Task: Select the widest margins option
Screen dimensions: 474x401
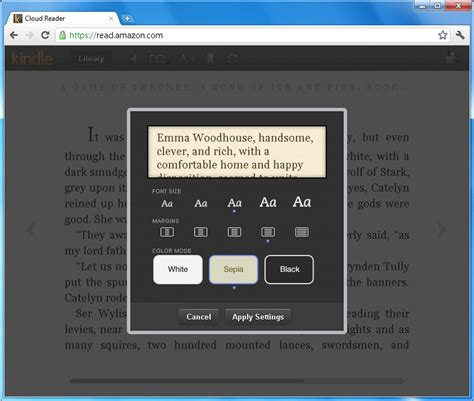Action: (167, 232)
